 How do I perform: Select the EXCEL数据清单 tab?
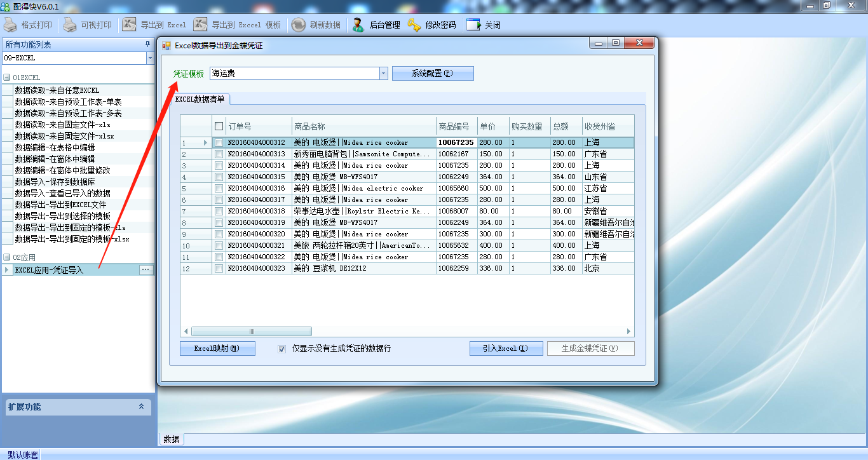200,99
